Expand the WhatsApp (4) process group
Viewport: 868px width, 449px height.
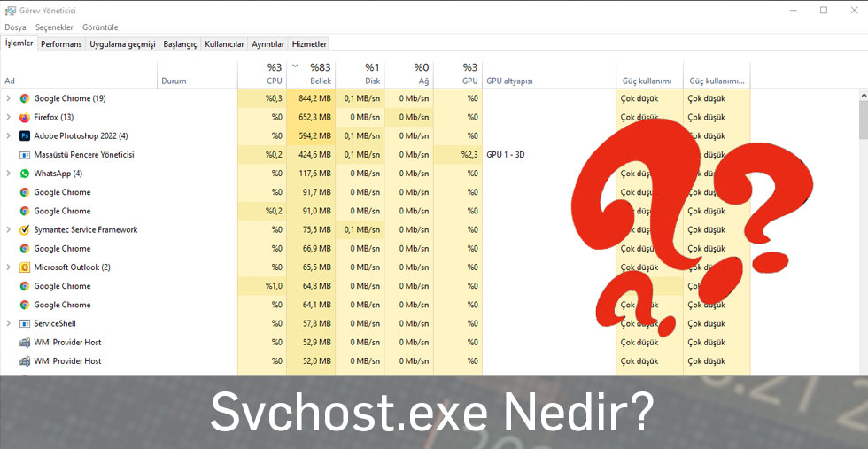[8, 174]
